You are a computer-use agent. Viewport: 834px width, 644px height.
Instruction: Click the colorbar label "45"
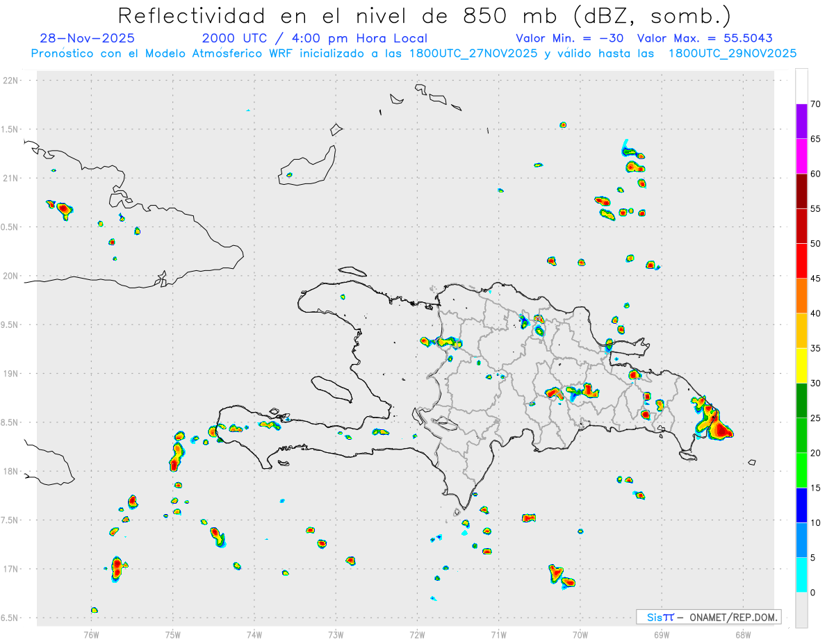(x=816, y=279)
